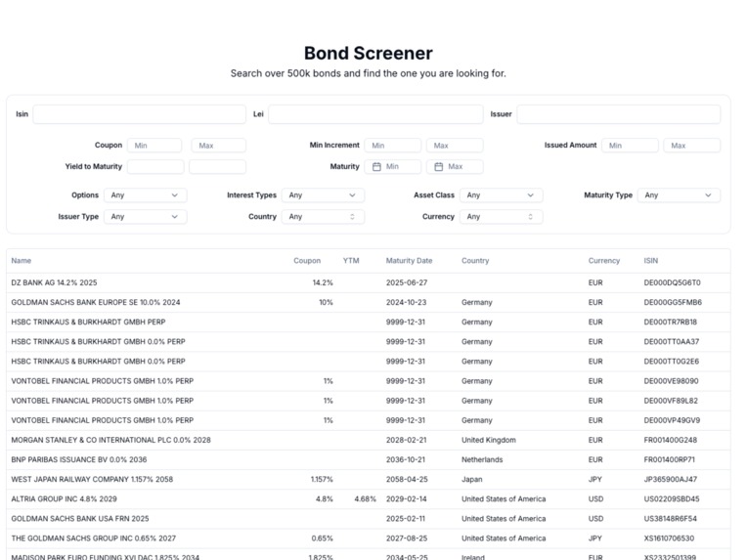Click the Coupon Min field
Image resolution: width=747 pixels, height=560 pixels.
point(154,146)
